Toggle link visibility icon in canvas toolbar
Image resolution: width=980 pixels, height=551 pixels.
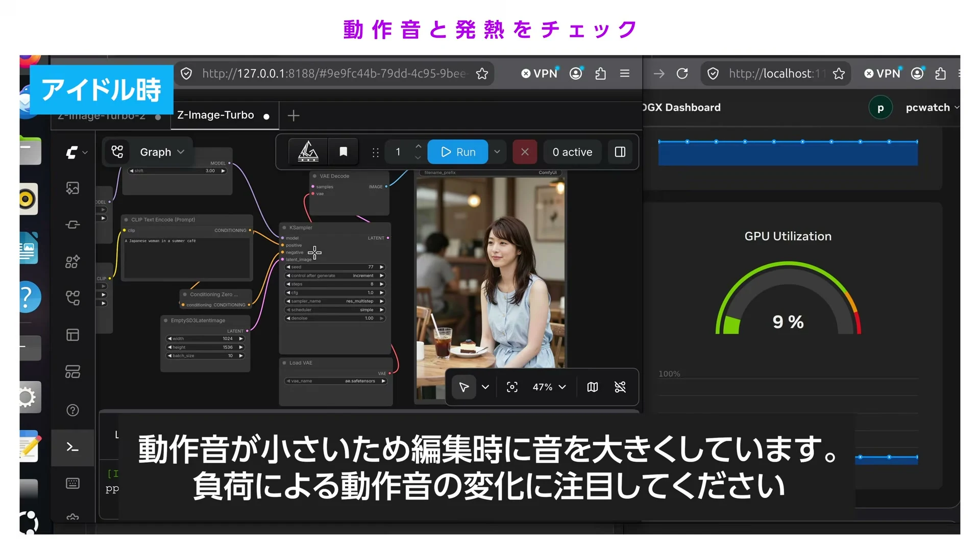(x=620, y=387)
